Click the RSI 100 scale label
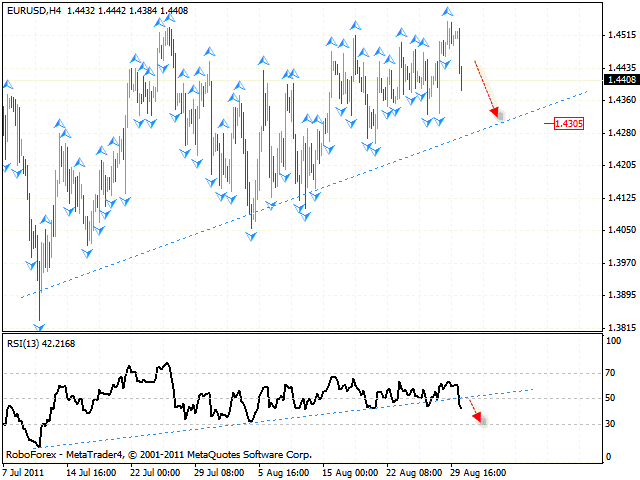Viewport: 640px width, 480px height. point(614,341)
